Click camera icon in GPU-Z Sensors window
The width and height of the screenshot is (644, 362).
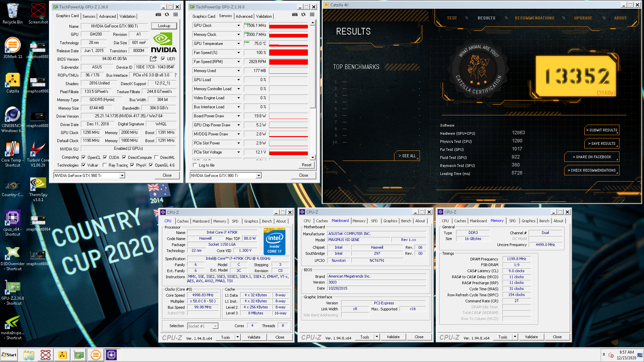(x=294, y=14)
